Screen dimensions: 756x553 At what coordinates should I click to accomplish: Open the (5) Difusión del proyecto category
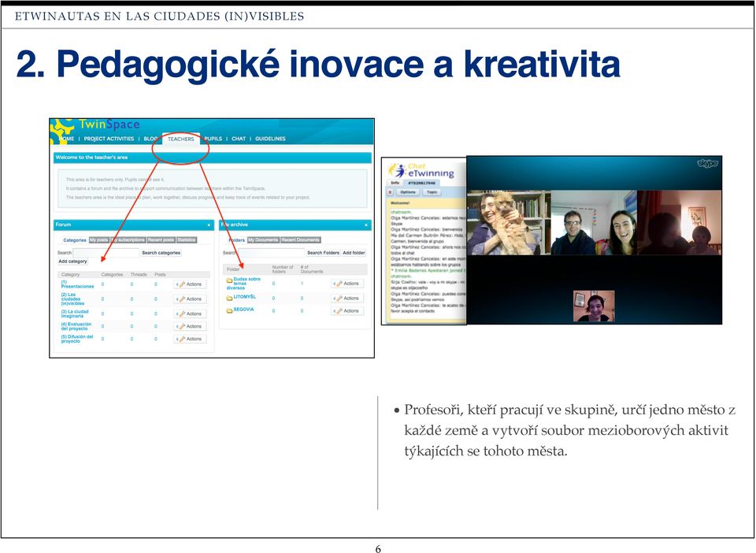pyautogui.click(x=77, y=339)
